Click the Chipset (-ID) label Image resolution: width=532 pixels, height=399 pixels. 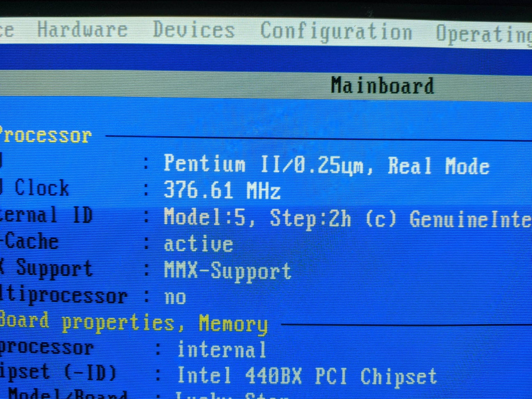pyautogui.click(x=58, y=373)
